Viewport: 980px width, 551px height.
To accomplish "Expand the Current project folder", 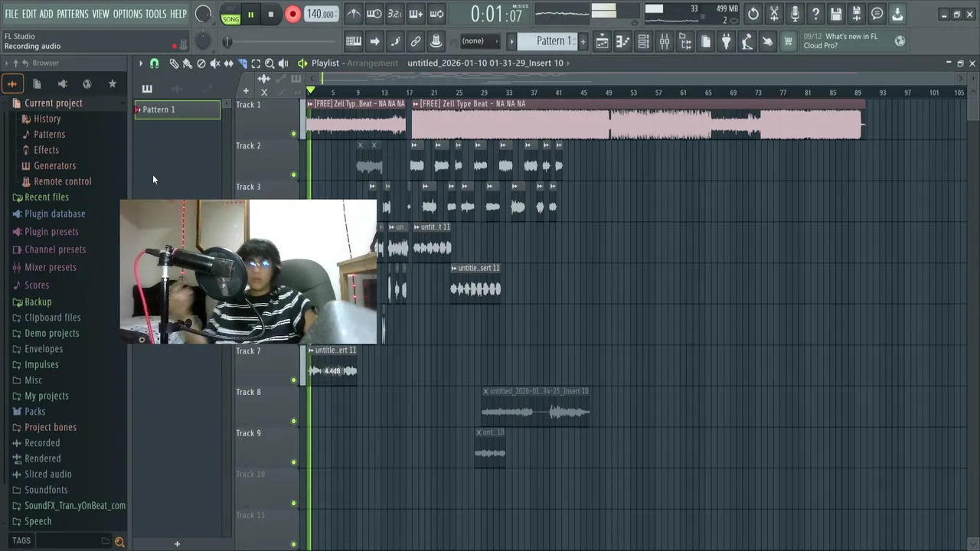I will point(53,103).
